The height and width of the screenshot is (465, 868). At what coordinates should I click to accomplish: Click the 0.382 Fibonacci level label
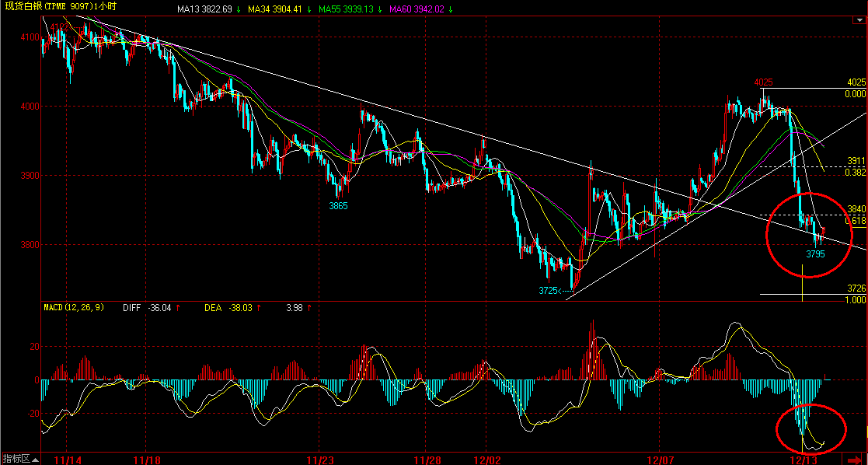(x=856, y=173)
